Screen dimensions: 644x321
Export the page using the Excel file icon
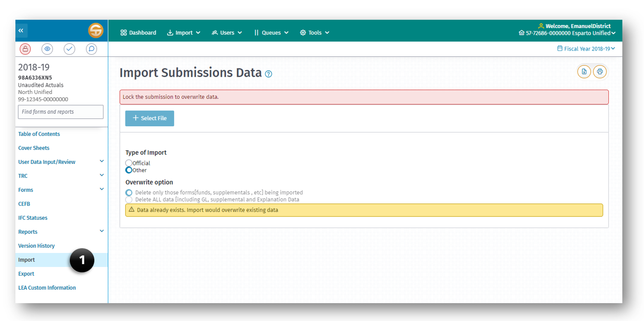[584, 71]
